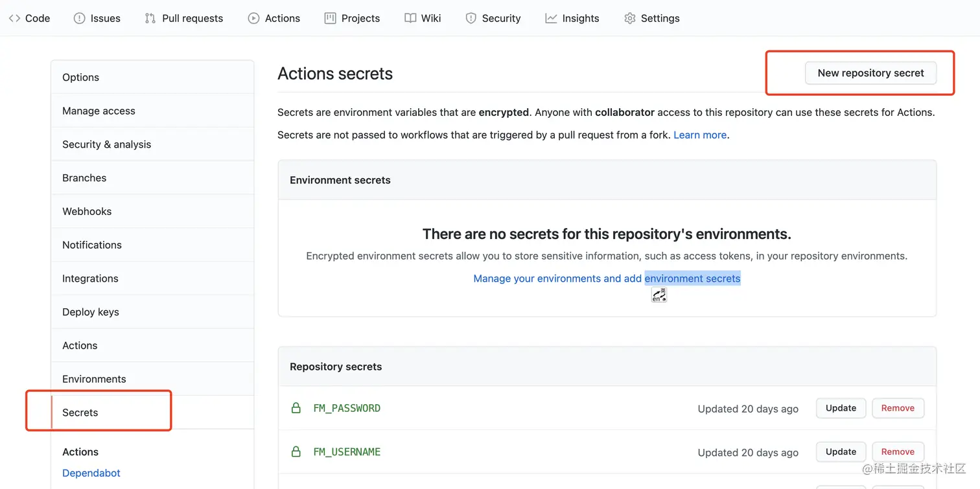Viewport: 980px width, 489px height.
Task: Click the FM_USERNAME secret name
Action: click(x=347, y=451)
